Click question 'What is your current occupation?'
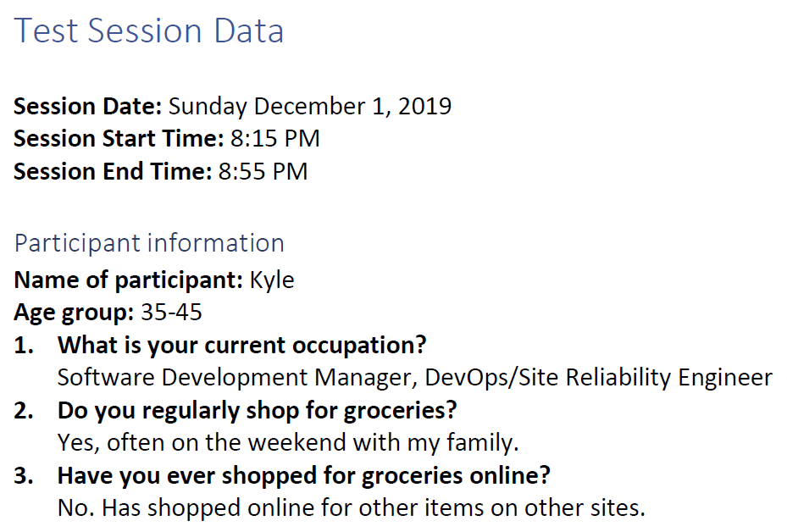The image size is (787, 532). click(241, 346)
